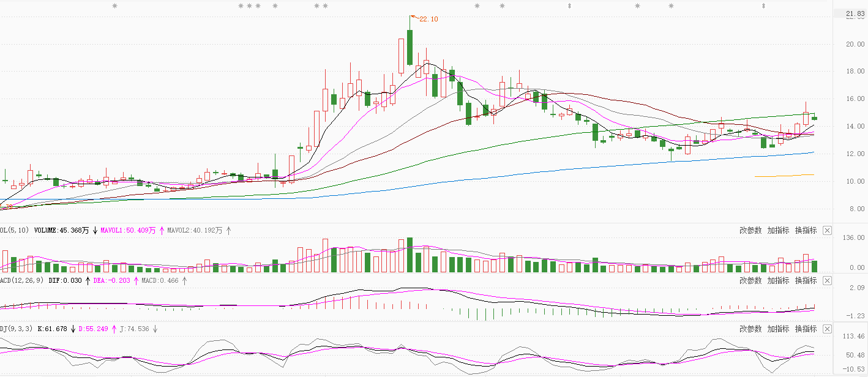The width and height of the screenshot is (868, 377).
Task: Click the 12.00 price axis label
Action: [x=855, y=154]
